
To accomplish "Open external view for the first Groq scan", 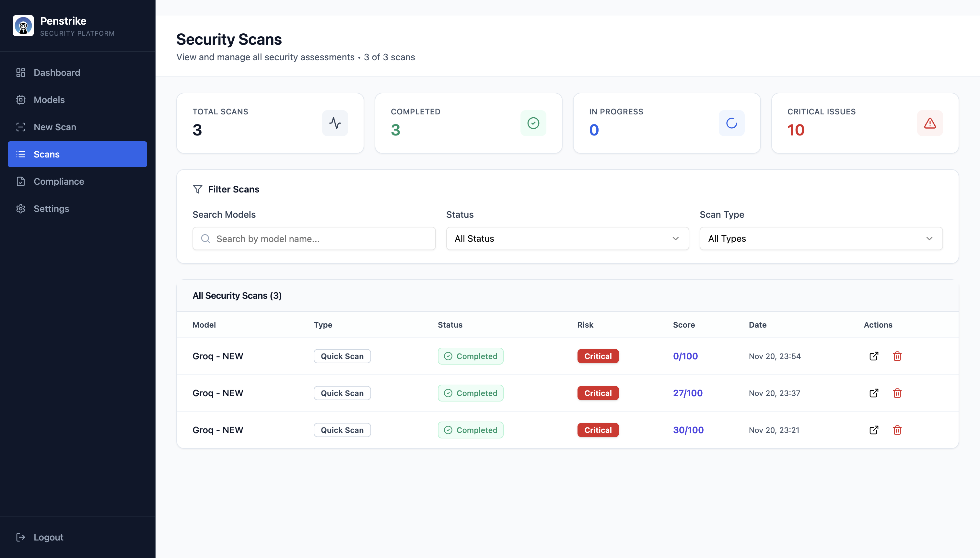I will (874, 356).
